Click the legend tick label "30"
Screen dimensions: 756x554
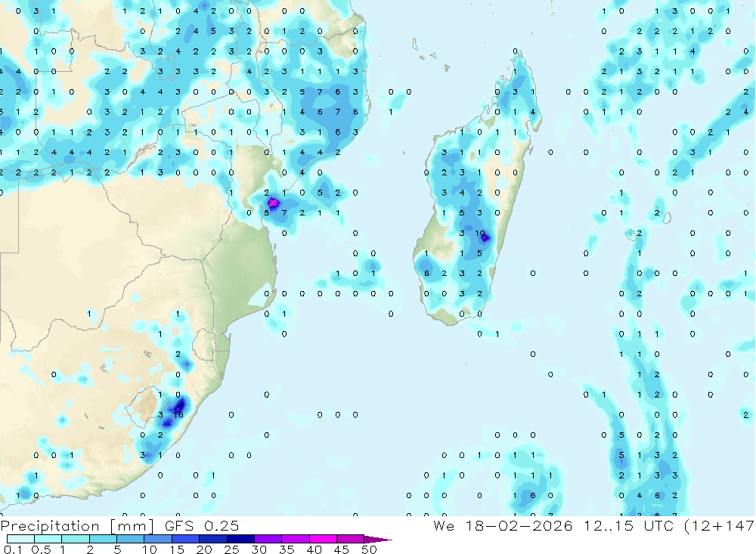(x=259, y=549)
